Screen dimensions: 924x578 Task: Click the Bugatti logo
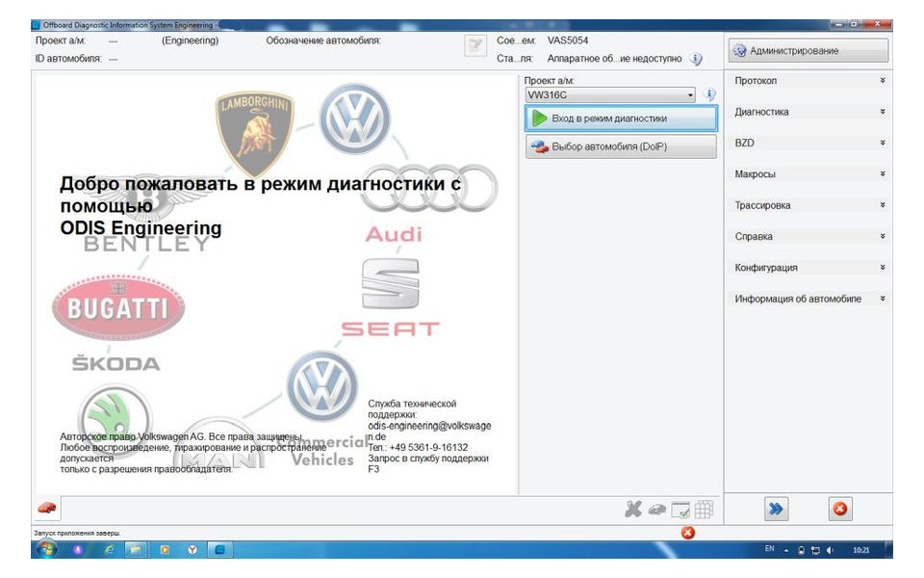(118, 307)
